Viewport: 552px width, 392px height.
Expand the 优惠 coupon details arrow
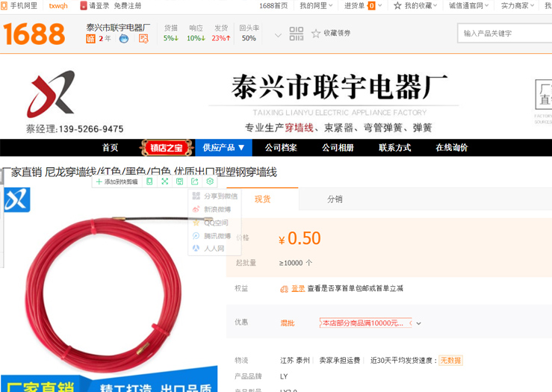(x=419, y=323)
